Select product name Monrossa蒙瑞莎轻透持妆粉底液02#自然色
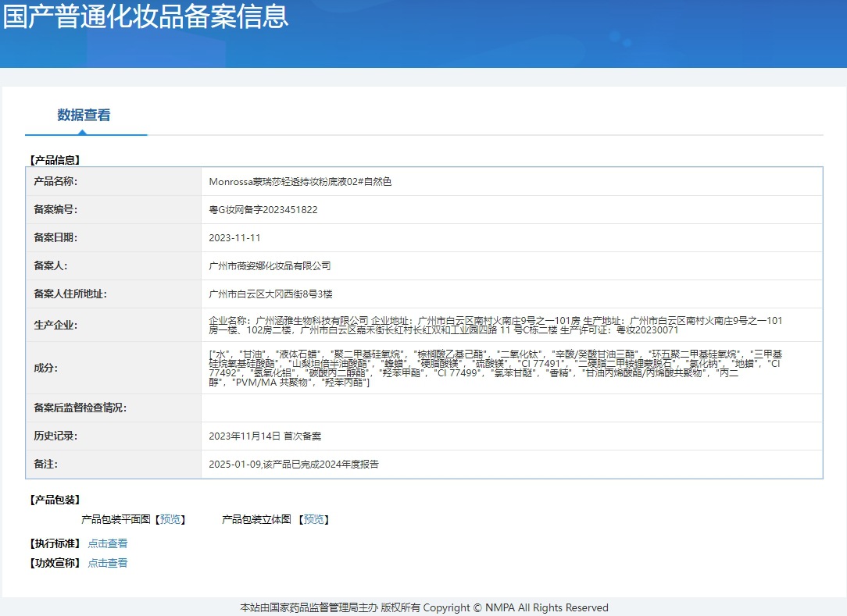847x616 pixels. pyautogui.click(x=300, y=181)
